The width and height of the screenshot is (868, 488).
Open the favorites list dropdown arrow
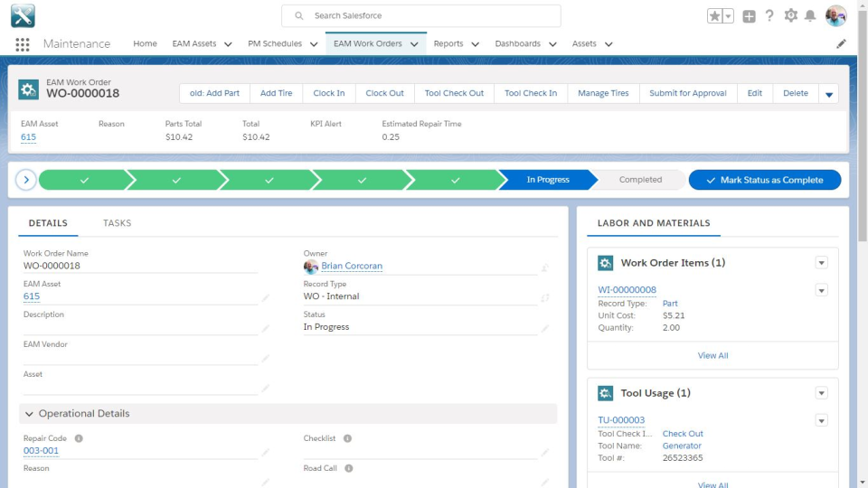click(729, 16)
